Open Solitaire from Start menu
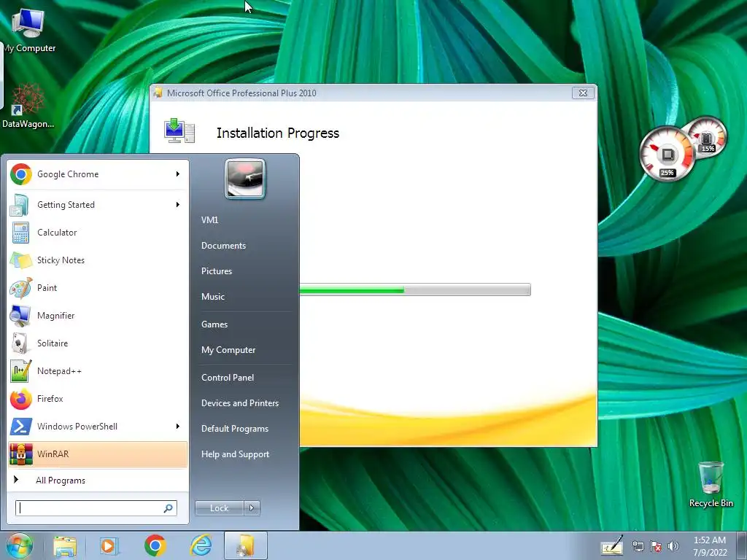 tap(98, 343)
